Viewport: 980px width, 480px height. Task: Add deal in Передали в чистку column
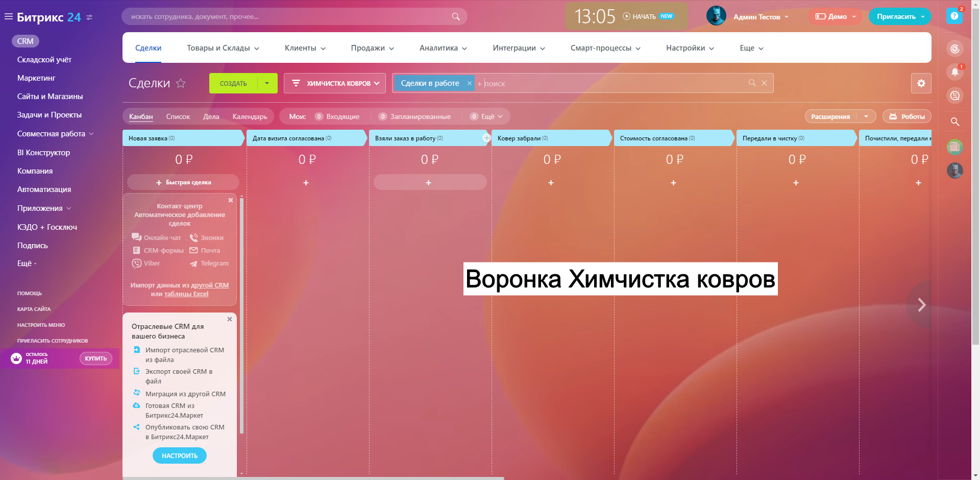click(796, 183)
